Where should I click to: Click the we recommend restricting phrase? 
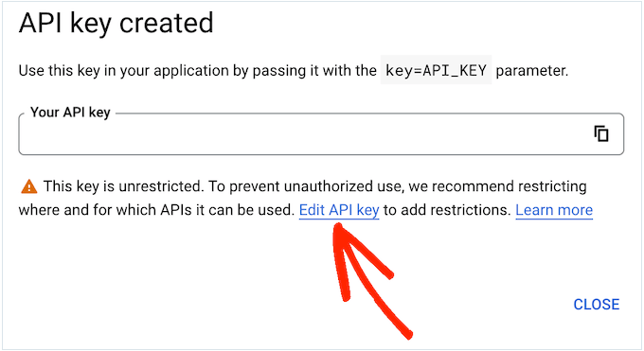[x=497, y=186]
